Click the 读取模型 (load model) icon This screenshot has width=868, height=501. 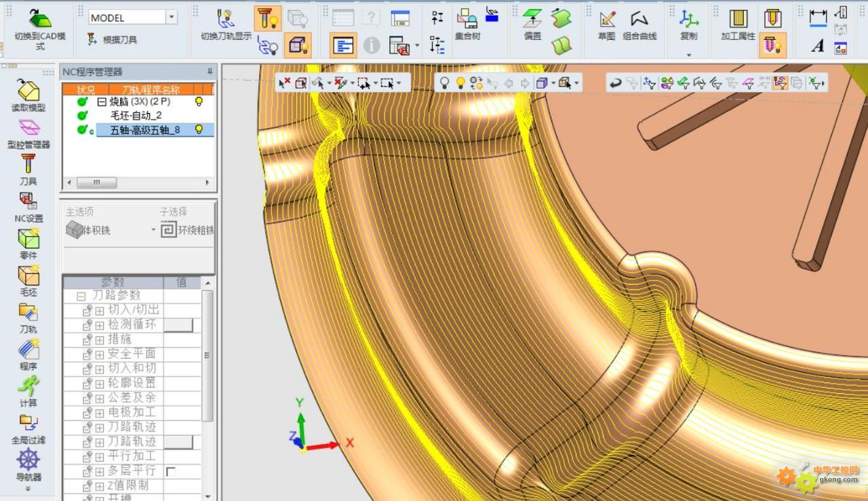(28, 91)
